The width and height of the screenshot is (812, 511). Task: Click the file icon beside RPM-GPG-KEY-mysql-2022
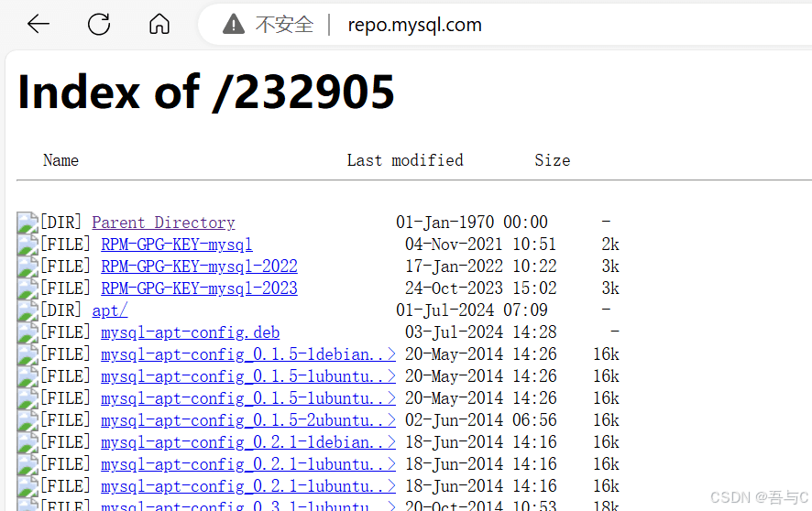[x=27, y=266]
